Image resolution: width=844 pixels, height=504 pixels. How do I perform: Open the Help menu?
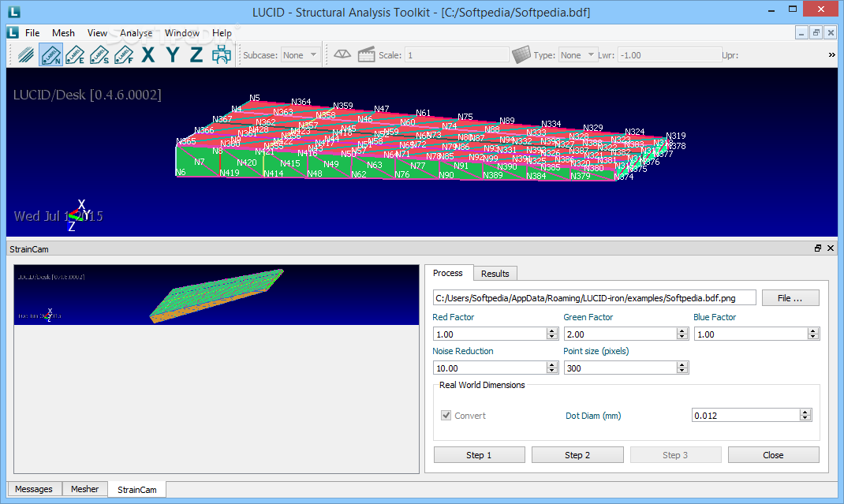[222, 33]
